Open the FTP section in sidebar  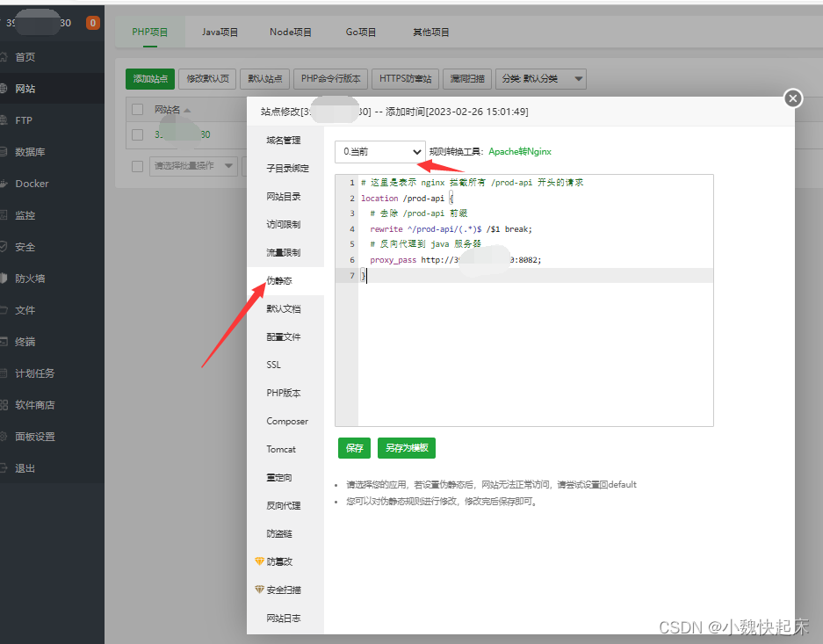24,120
